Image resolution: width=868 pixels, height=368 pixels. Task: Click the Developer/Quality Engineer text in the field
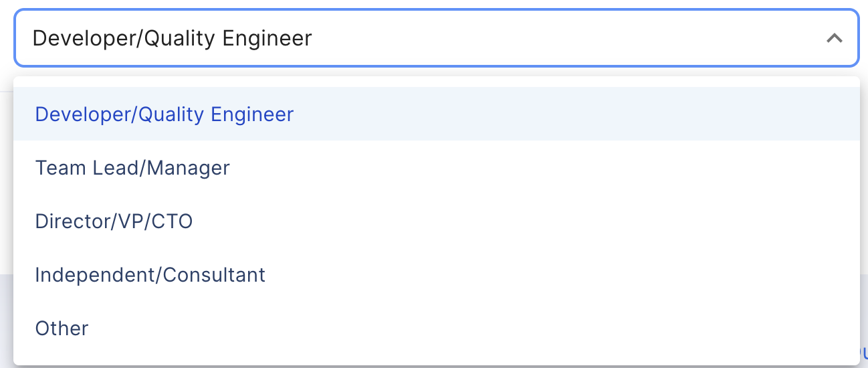click(172, 38)
